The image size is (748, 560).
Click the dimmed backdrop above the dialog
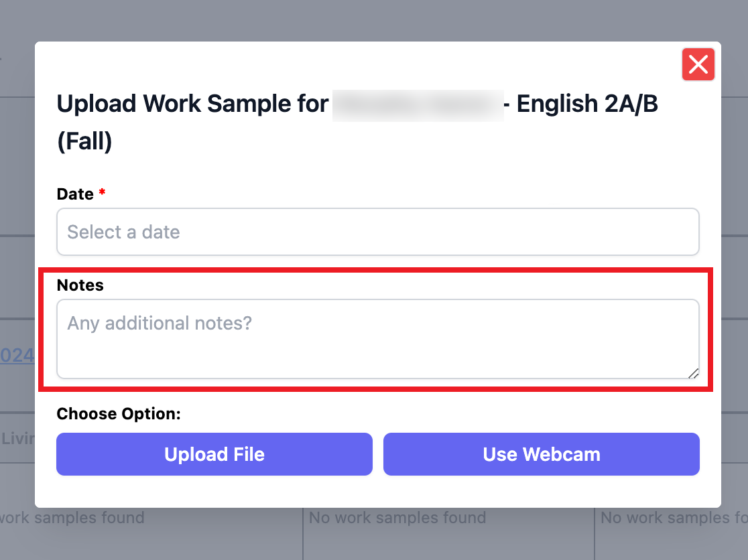point(374,20)
